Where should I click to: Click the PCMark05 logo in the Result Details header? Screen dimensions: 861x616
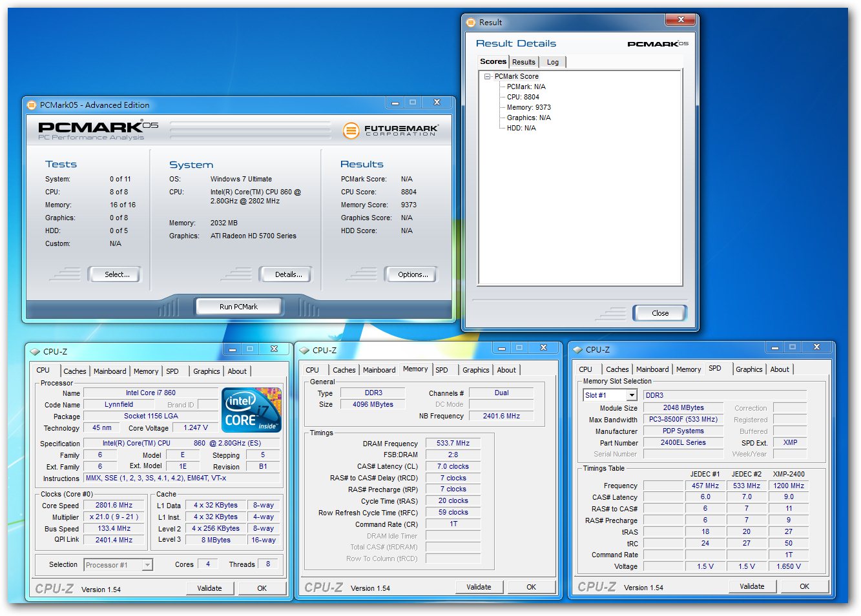pyautogui.click(x=658, y=44)
